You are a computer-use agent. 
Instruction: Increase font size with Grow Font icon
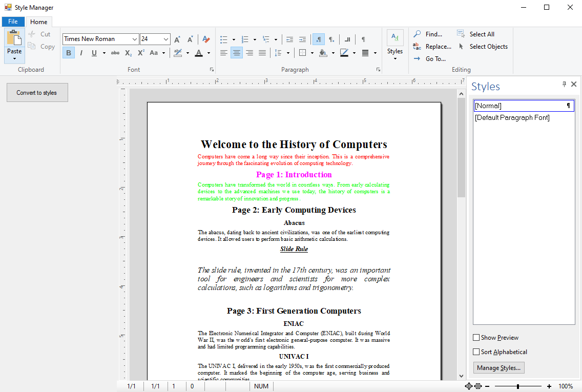point(177,39)
